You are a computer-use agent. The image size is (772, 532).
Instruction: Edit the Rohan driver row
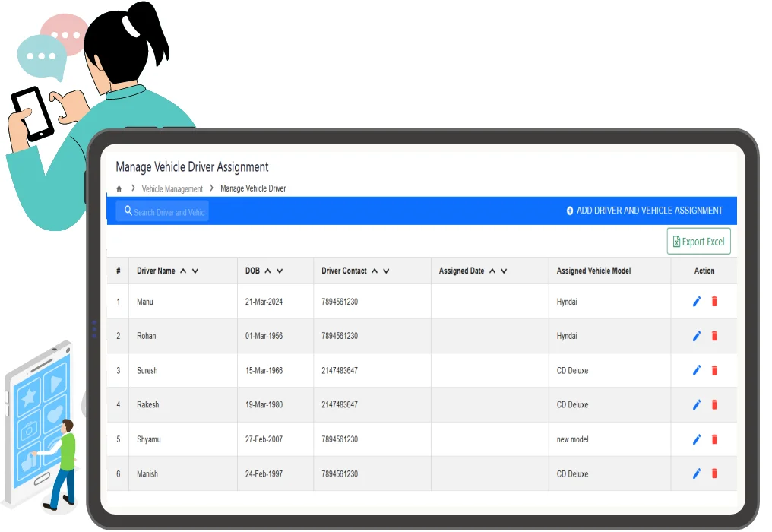tap(697, 336)
